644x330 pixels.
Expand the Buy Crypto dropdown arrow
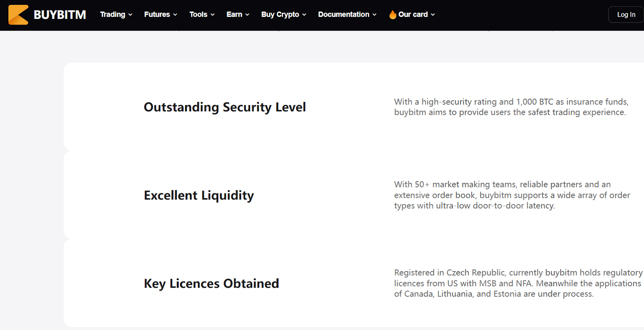304,15
